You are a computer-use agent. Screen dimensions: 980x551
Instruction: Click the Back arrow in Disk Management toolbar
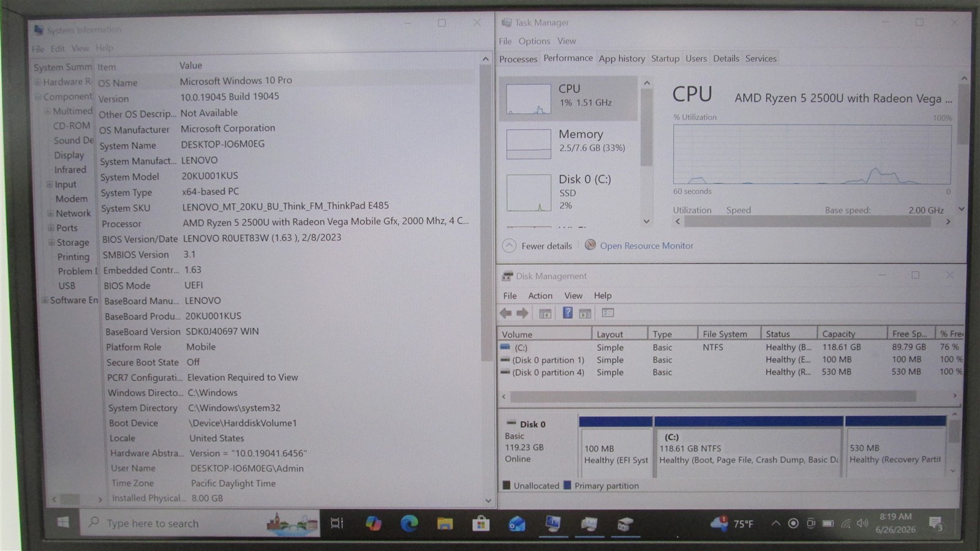506,313
